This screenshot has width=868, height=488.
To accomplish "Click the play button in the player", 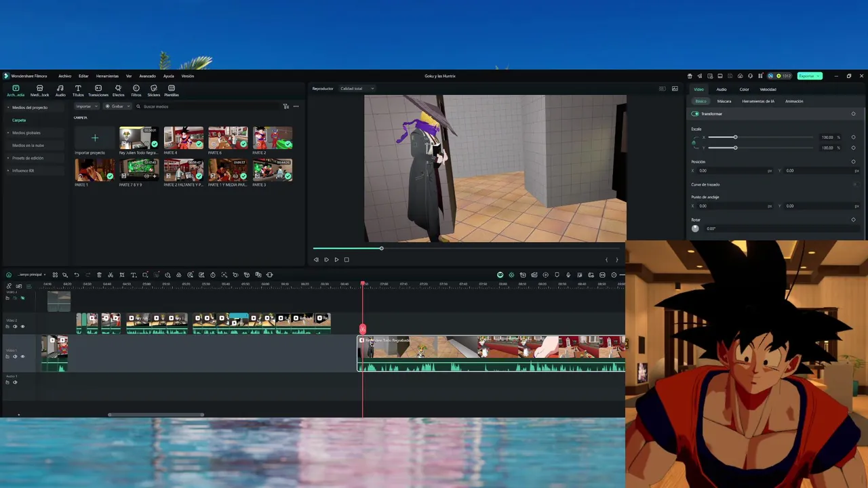I will [336, 260].
